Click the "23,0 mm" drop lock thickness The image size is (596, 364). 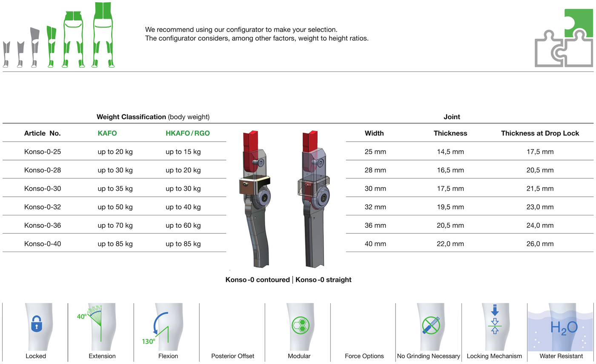(540, 207)
